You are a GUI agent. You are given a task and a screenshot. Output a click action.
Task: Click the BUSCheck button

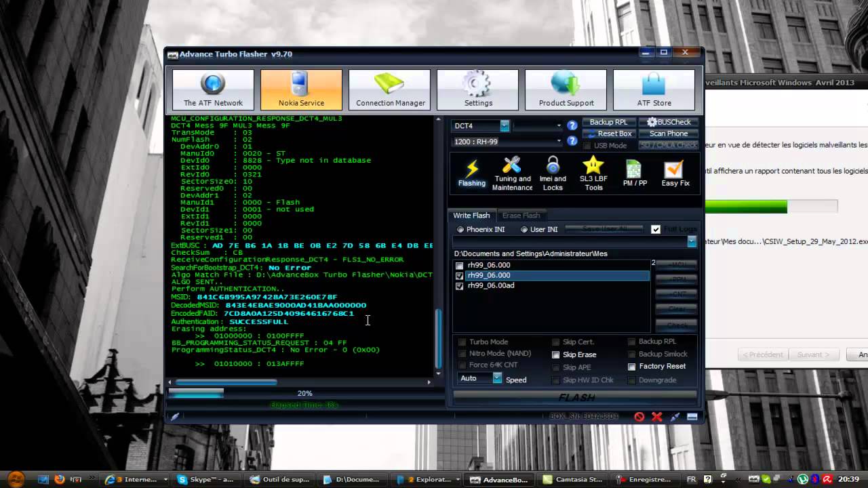click(x=669, y=122)
